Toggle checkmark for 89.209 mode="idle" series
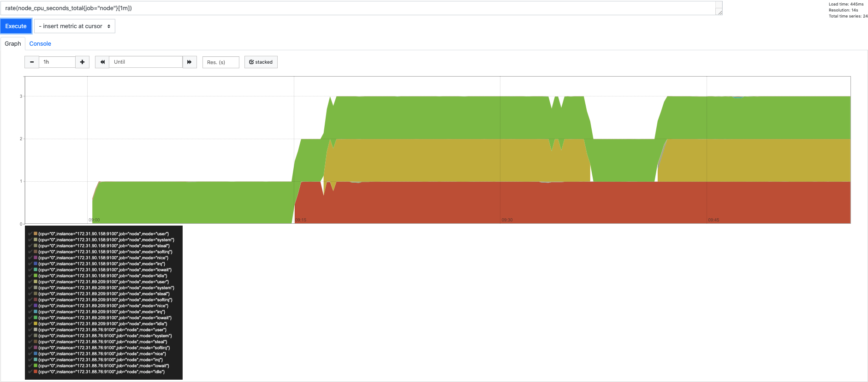The image size is (868, 382). point(30,324)
